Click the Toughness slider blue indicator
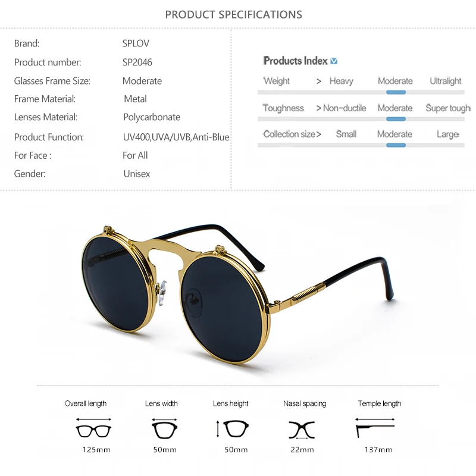Screen dimensions: 476x476 pyautogui.click(x=396, y=119)
